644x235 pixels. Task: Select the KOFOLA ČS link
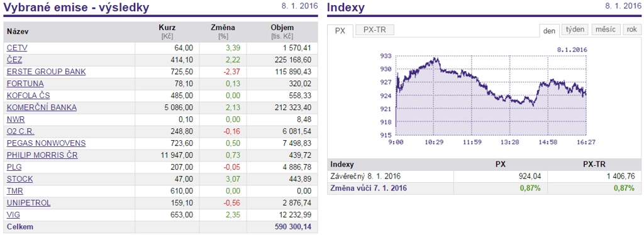28,96
